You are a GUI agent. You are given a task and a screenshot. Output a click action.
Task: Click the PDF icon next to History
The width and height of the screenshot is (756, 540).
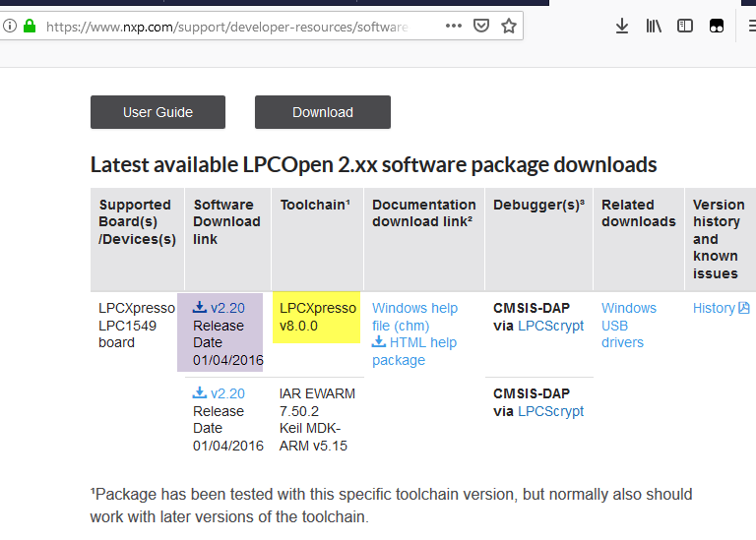[744, 307]
